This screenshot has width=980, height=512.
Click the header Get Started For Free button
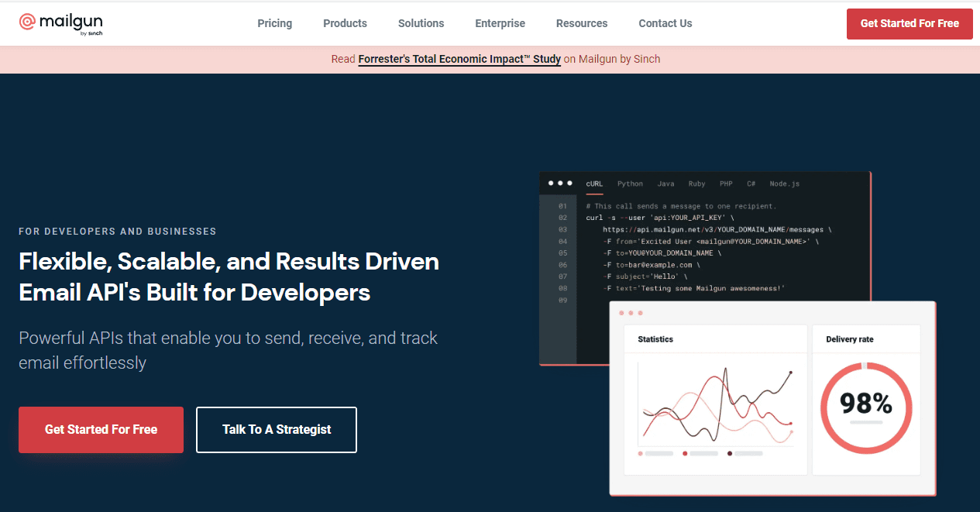pyautogui.click(x=910, y=23)
